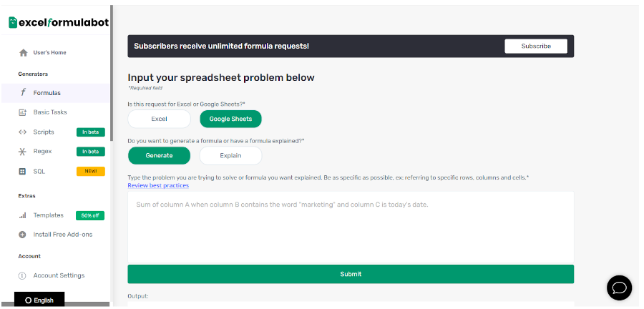Focus the spreadsheet problem text area
Screen dimensions: 644x309
point(351,227)
